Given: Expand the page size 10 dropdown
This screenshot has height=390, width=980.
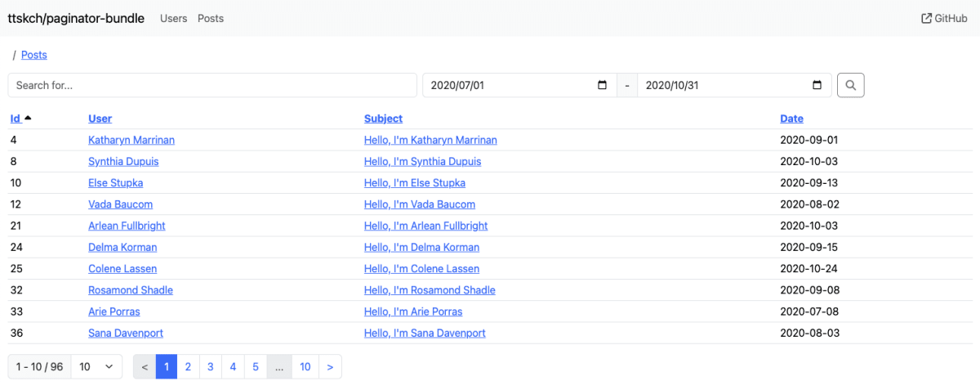Looking at the screenshot, I should (97, 367).
